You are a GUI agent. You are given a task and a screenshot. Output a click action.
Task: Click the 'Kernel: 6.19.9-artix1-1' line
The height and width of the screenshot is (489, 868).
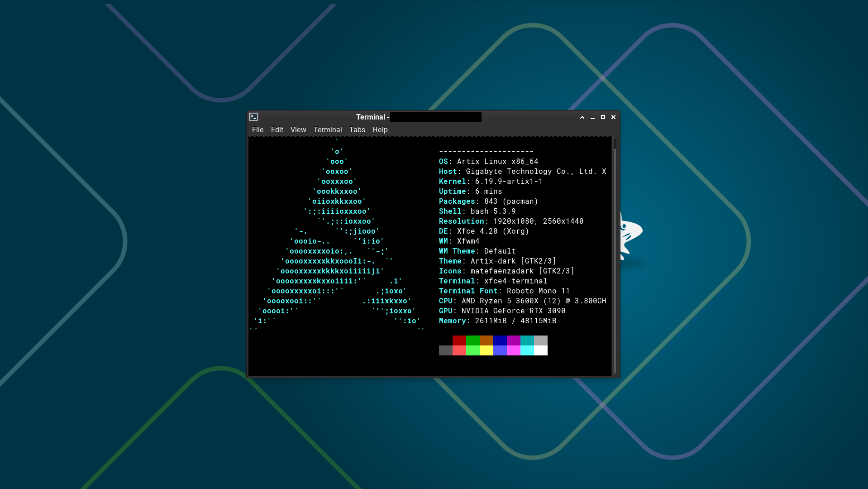pyautogui.click(x=491, y=182)
